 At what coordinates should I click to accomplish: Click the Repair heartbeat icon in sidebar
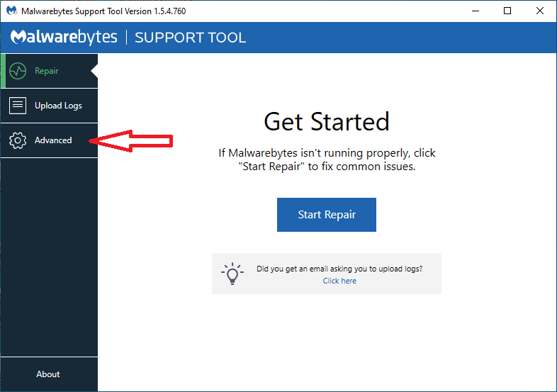18,71
